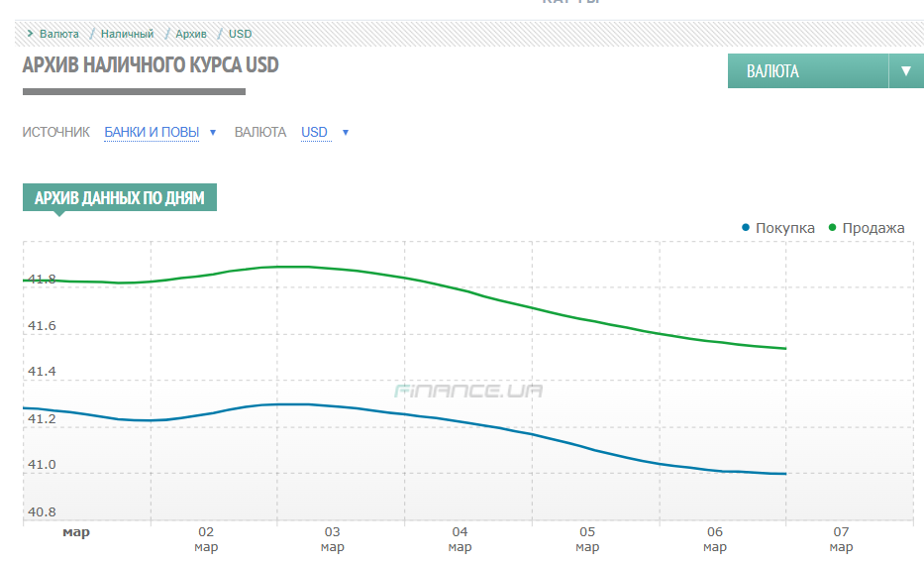The width and height of the screenshot is (924, 564).
Task: Open the БАНКИ И ПОВЫ source selector
Action: pyautogui.click(x=152, y=132)
